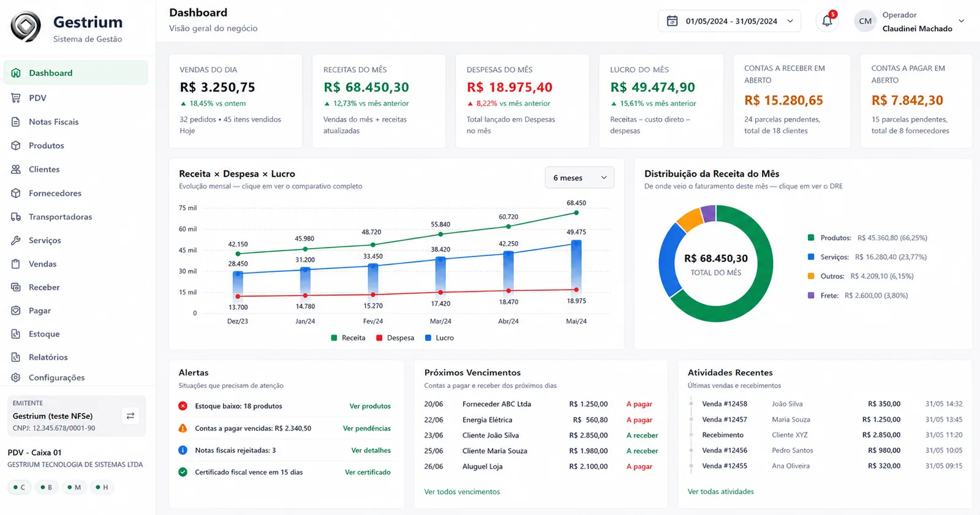Viewport: 980px width, 515px height.
Task: Click the Clientes people icon
Action: tap(16, 170)
